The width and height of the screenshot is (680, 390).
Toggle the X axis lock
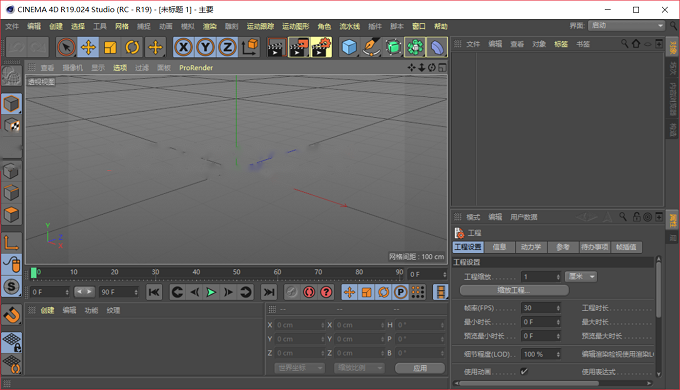coord(183,47)
